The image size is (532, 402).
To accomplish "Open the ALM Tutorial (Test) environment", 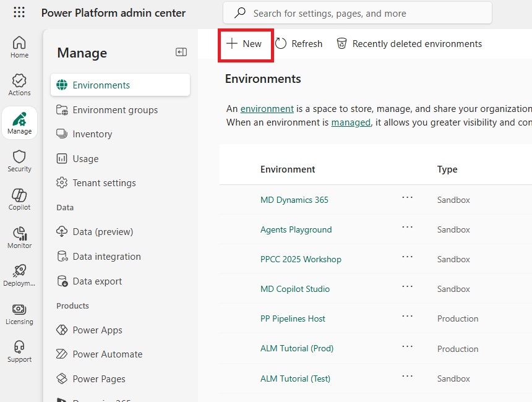I will tap(295, 378).
